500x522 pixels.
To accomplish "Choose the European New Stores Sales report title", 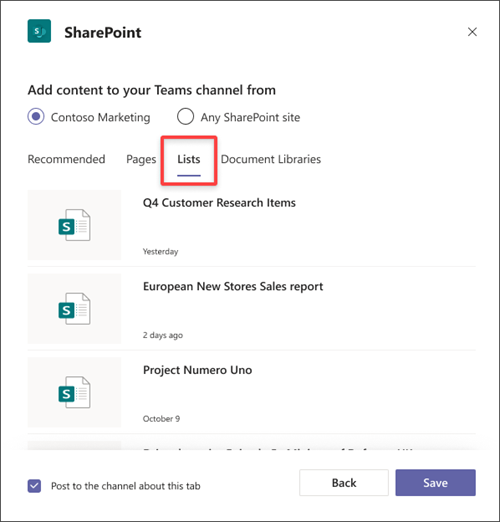I will click(x=233, y=286).
